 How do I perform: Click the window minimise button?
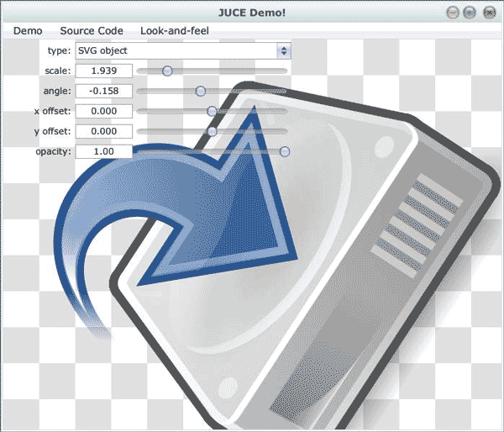(x=453, y=13)
